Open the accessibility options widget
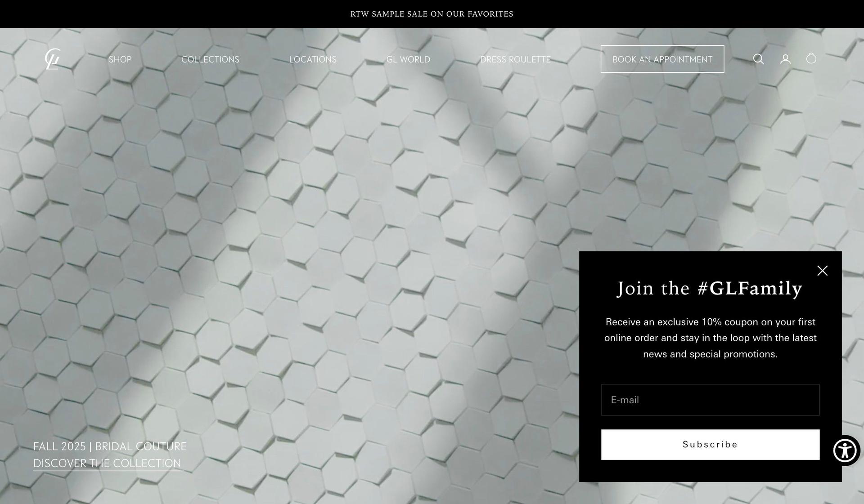Image resolution: width=864 pixels, height=504 pixels. (x=845, y=450)
